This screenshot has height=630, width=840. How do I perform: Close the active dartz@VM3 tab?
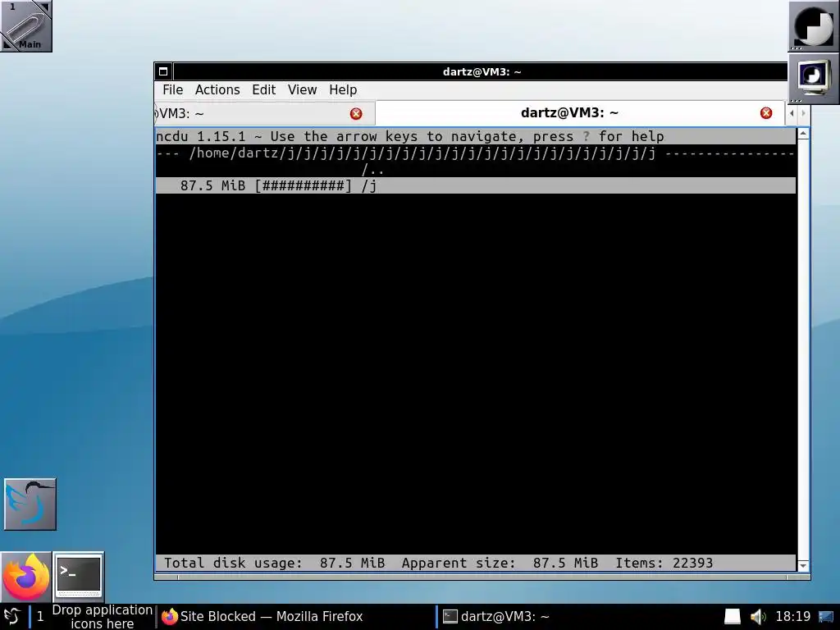point(766,113)
